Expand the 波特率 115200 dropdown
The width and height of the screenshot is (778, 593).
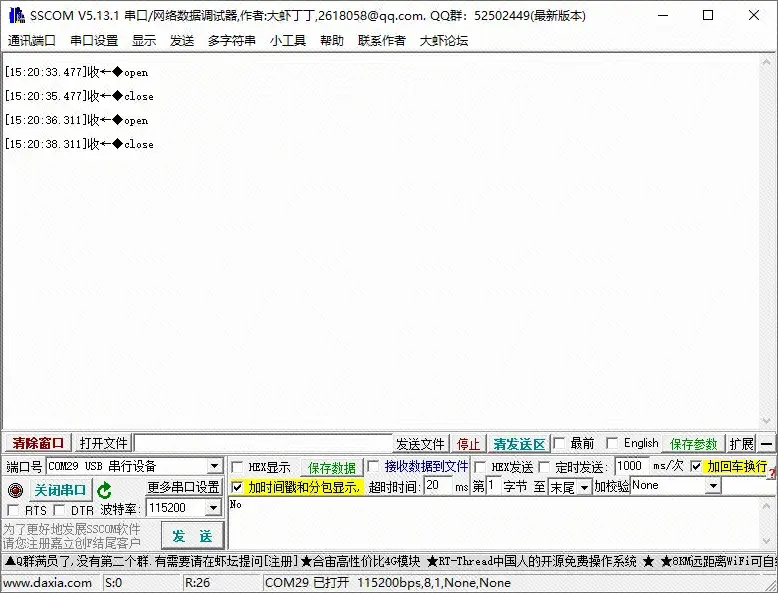pos(213,508)
